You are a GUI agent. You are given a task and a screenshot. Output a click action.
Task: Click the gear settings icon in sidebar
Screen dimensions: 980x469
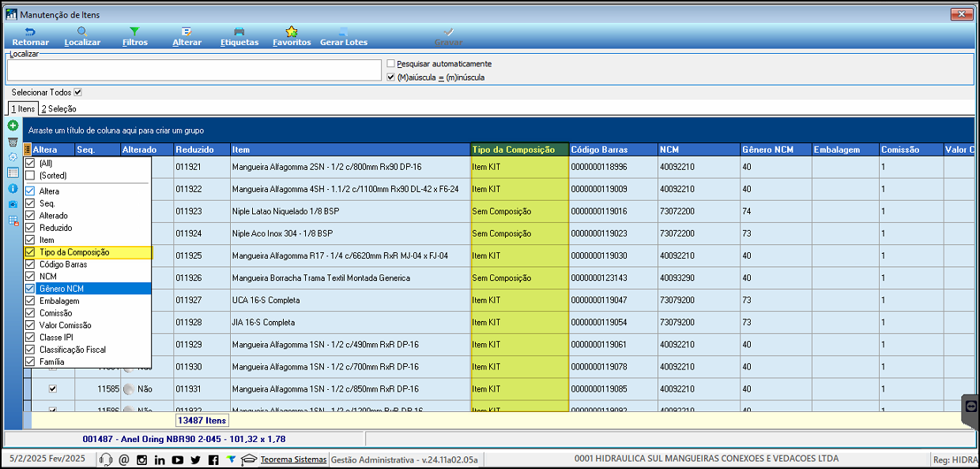(13, 157)
